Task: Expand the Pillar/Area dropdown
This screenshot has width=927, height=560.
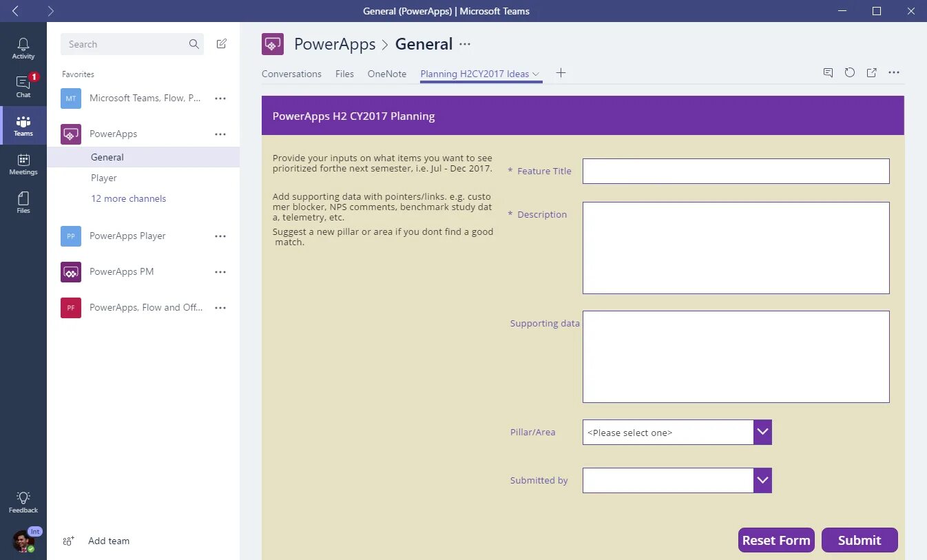Action: (762, 432)
